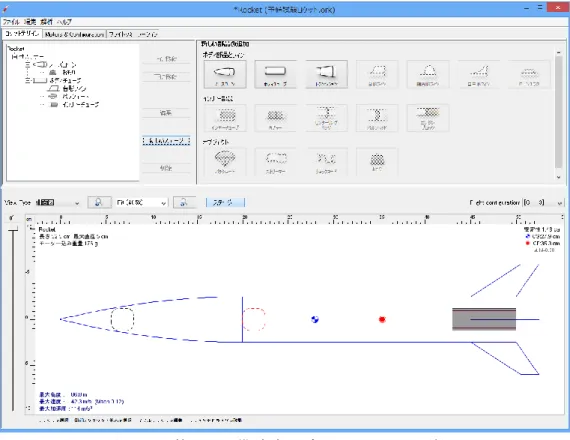The image size is (570, 440).
Task: Open the File menu
Action: 11,22
